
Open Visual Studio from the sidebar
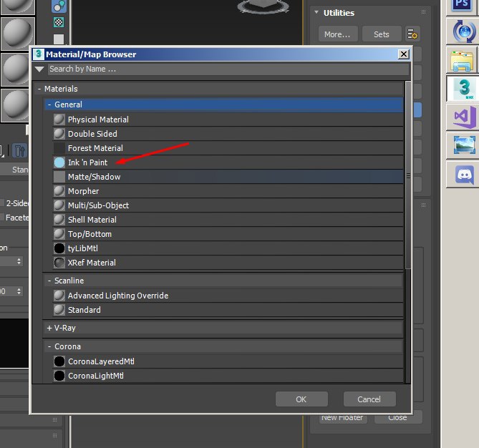pos(463,117)
